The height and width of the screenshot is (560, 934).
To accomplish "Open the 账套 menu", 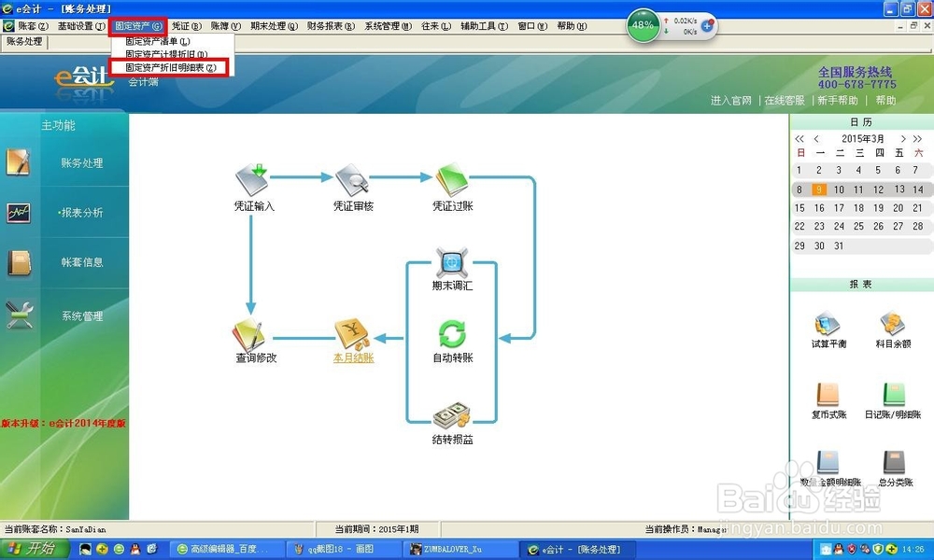I will (33, 26).
